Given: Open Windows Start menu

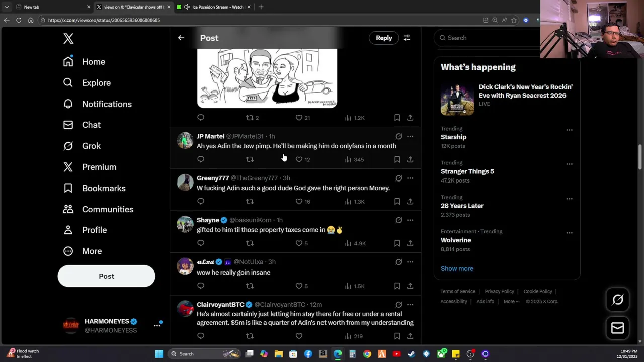Looking at the screenshot, I should click(159, 354).
